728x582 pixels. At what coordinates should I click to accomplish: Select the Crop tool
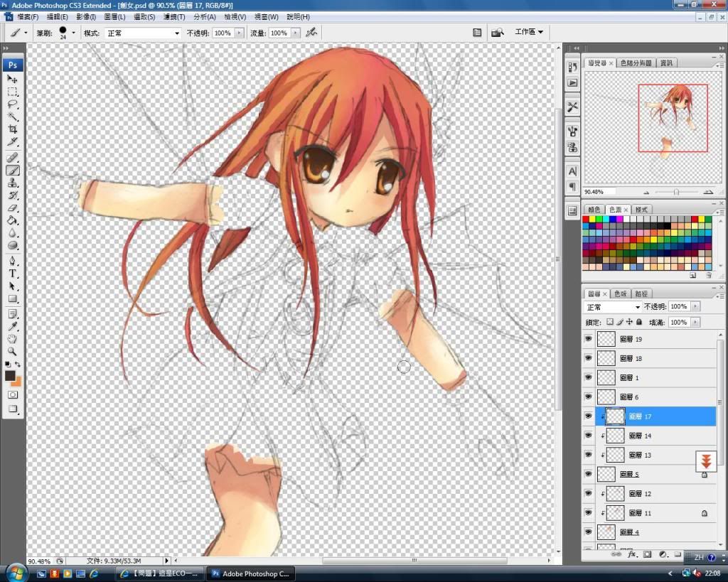(x=13, y=129)
